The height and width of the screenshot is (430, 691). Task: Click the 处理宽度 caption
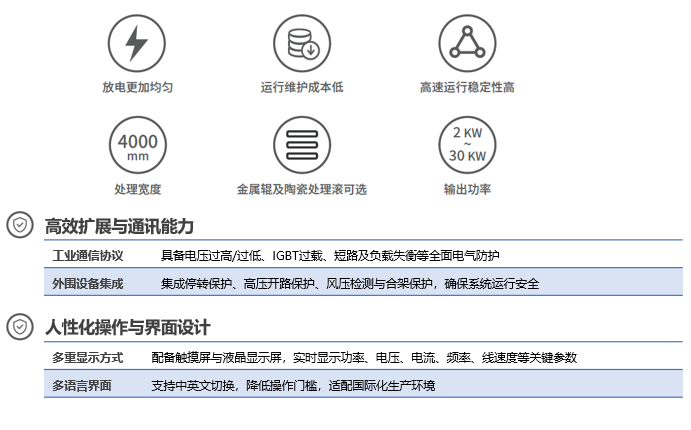[138, 189]
